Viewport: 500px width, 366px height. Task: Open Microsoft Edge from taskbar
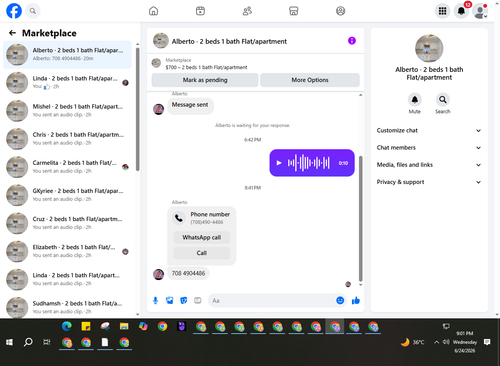[67, 326]
